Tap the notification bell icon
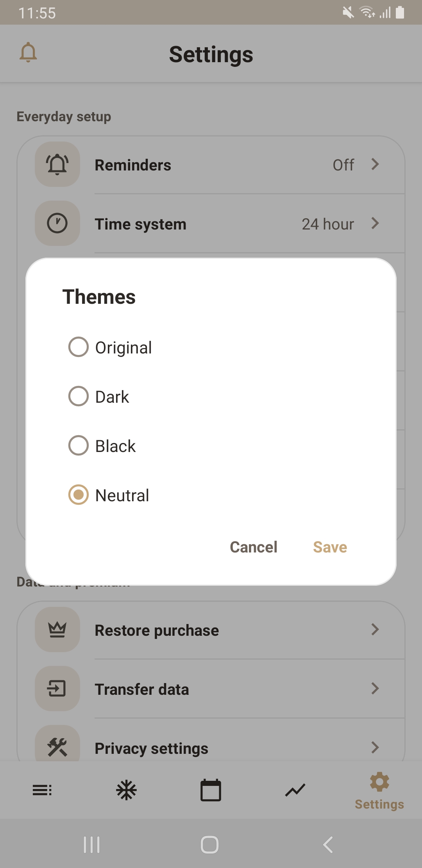 coord(28,53)
